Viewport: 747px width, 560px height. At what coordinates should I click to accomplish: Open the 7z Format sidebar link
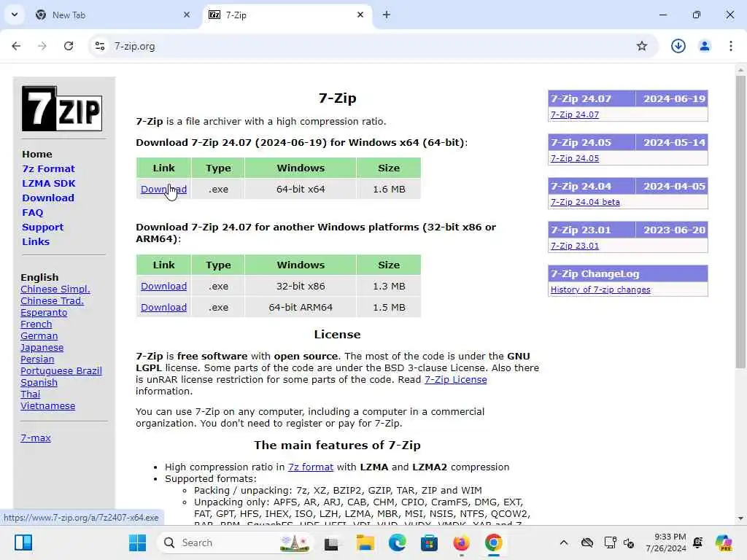click(x=49, y=168)
